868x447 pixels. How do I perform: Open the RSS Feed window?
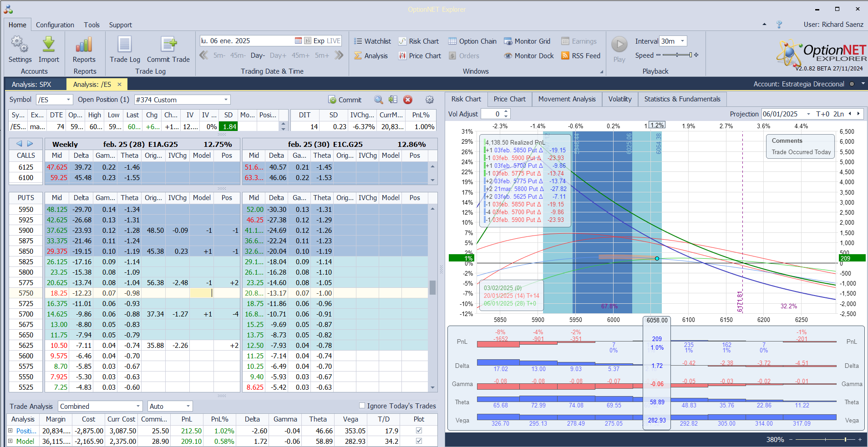click(x=581, y=56)
